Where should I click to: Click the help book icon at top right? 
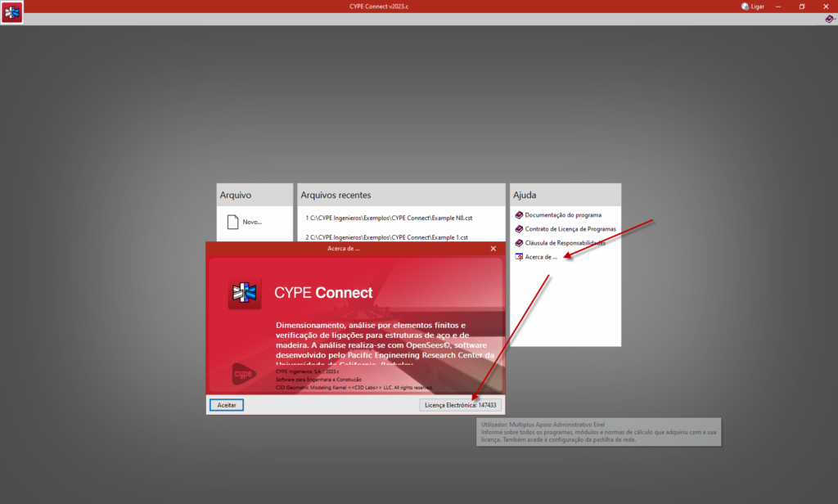(x=829, y=19)
